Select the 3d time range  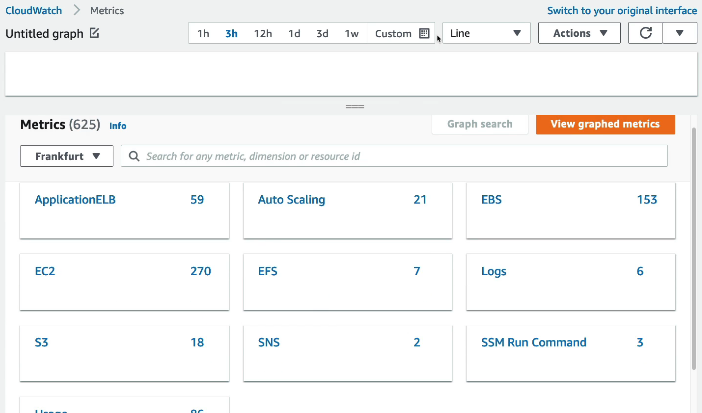point(322,34)
